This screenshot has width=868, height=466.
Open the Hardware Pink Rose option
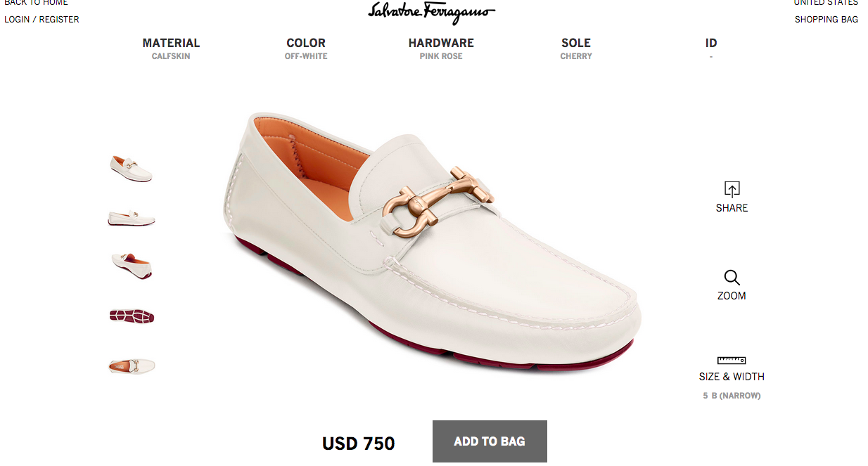click(x=441, y=48)
